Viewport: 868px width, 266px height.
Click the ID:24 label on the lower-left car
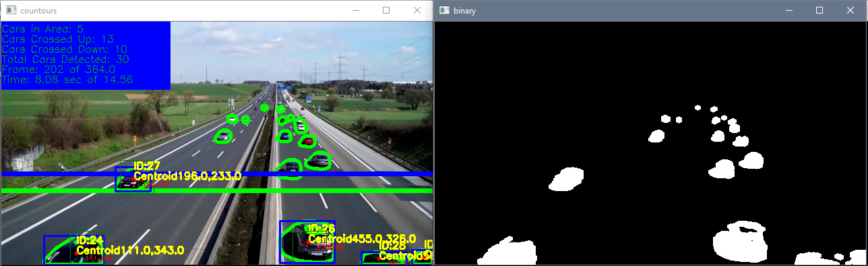[90, 240]
